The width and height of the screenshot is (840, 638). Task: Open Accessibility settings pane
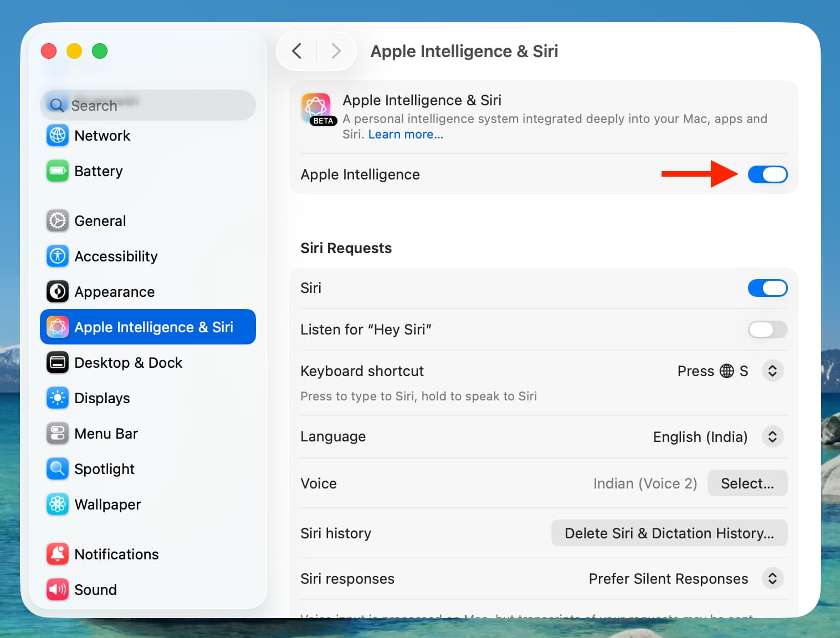coord(148,256)
